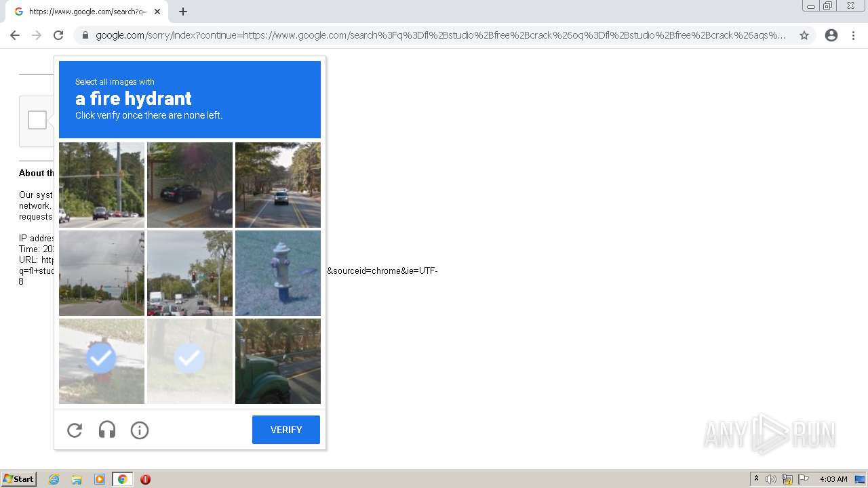This screenshot has width=868, height=488.
Task: Open media player from taskbar
Action: [100, 479]
